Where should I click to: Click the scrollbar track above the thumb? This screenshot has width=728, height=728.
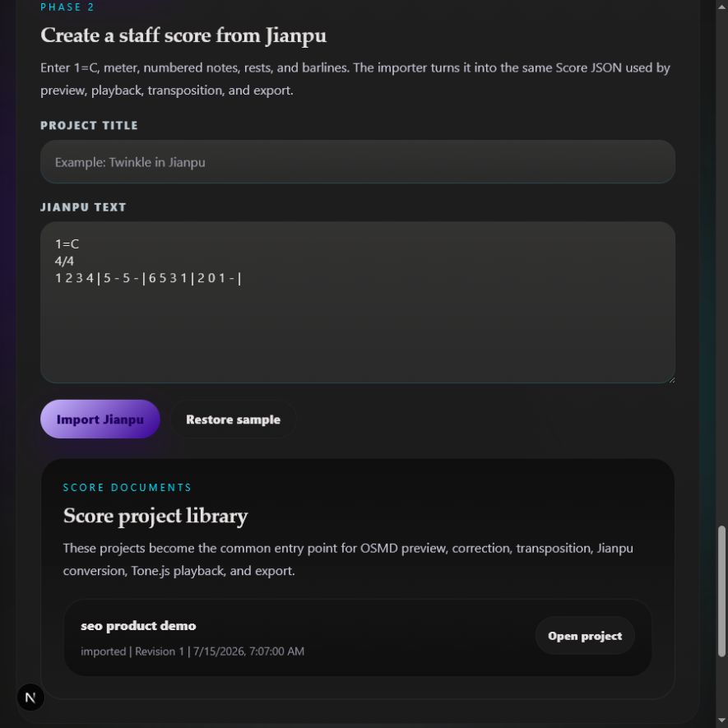coord(721,269)
